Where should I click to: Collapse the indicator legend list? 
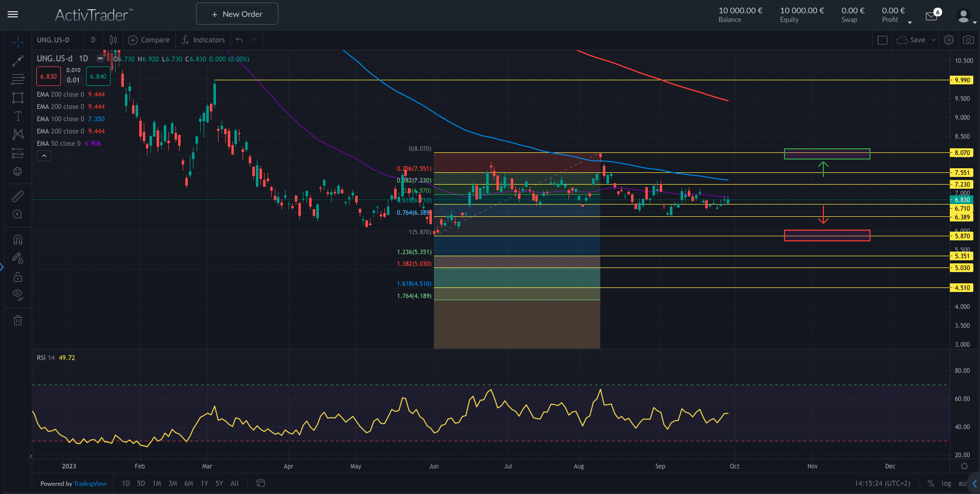(x=45, y=156)
